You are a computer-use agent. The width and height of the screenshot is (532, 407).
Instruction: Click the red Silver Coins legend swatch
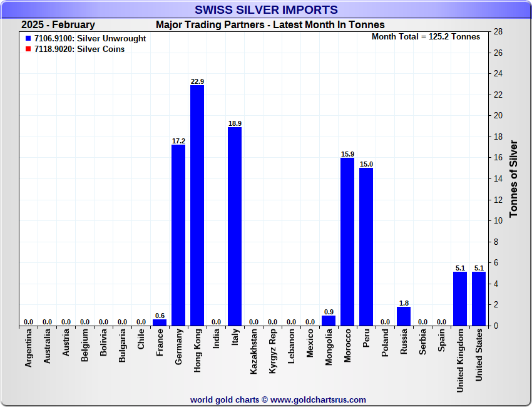coord(28,49)
